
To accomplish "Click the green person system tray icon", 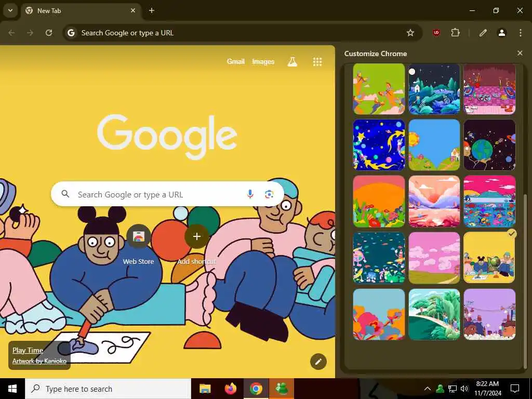I will [x=440, y=389].
